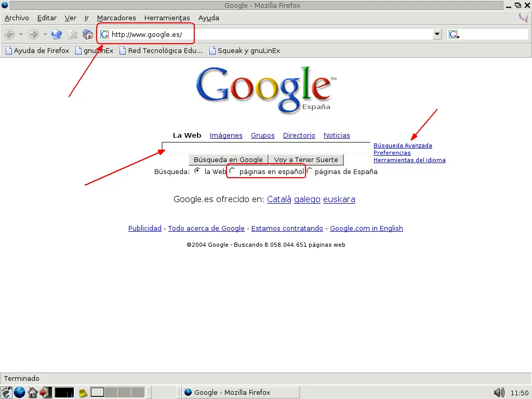Viewport: 532px width, 399px height.
Task: Switch Google to galego
Action: pyautogui.click(x=307, y=199)
